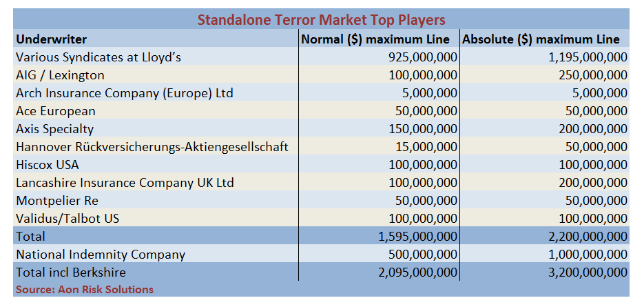Viewport: 644px width, 307px height.
Task: Select the Axis Specialty row label
Action: pyautogui.click(x=54, y=128)
